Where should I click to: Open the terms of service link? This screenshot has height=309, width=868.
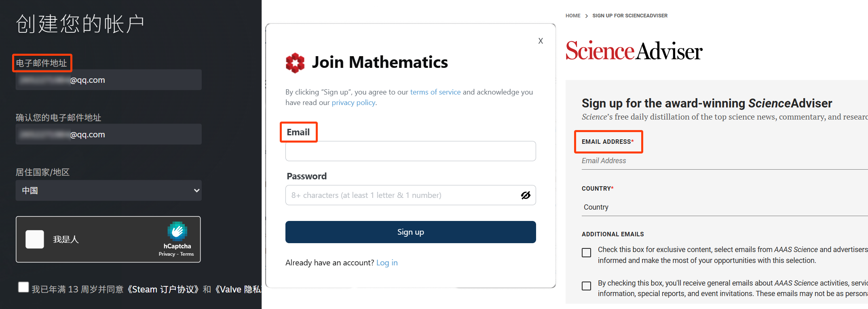pyautogui.click(x=435, y=92)
